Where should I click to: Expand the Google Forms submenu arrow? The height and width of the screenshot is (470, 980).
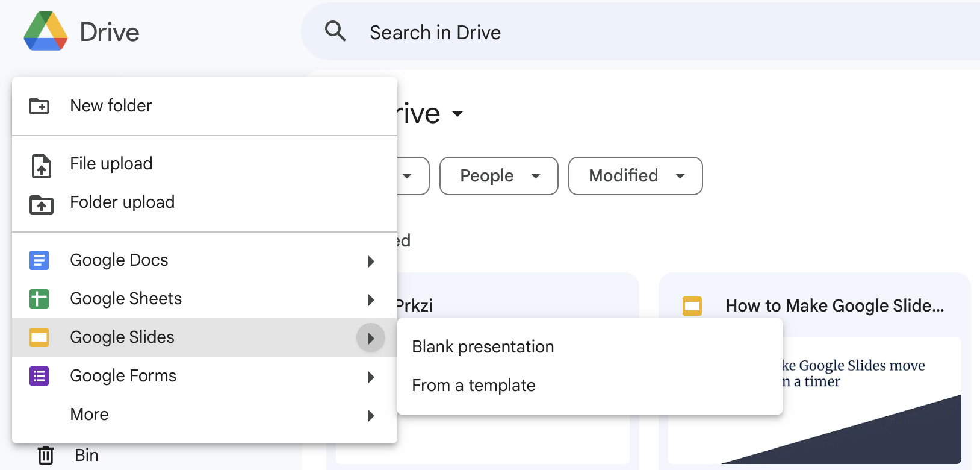coord(371,377)
